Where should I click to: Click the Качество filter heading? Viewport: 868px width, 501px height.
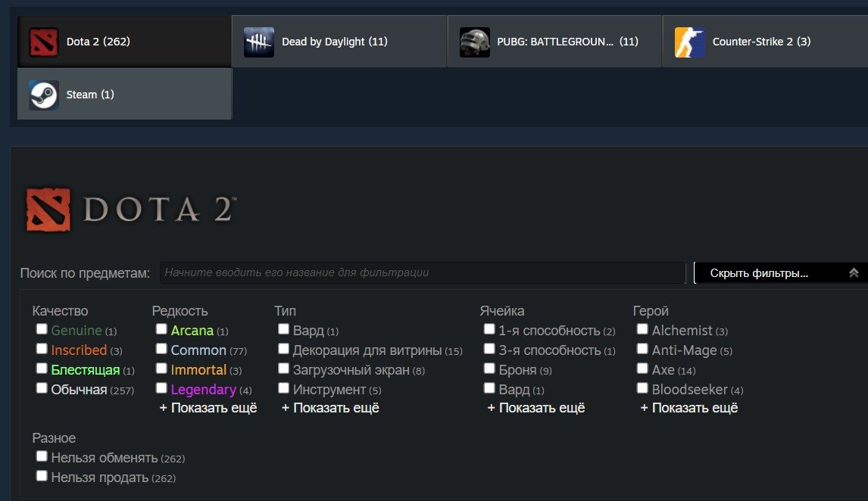[60, 311]
